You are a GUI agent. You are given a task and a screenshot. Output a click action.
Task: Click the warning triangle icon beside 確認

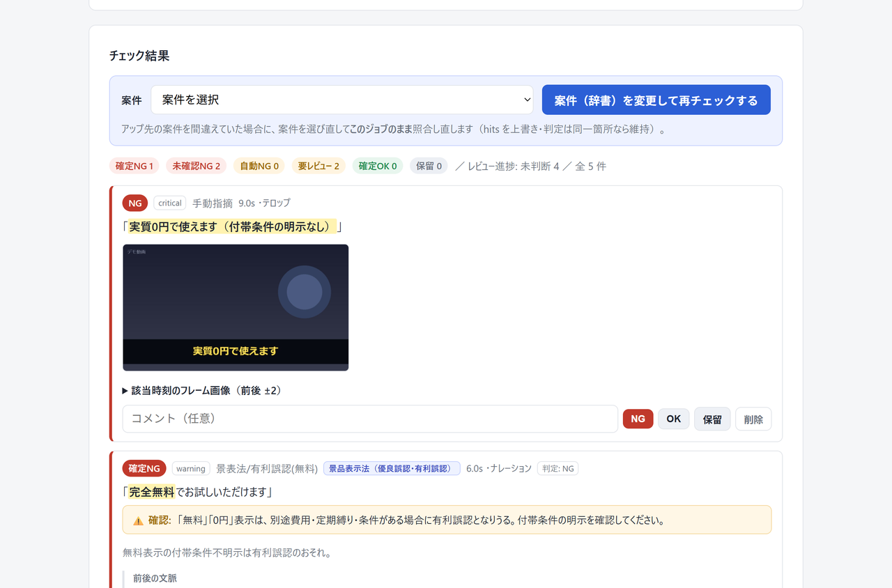[x=138, y=520]
